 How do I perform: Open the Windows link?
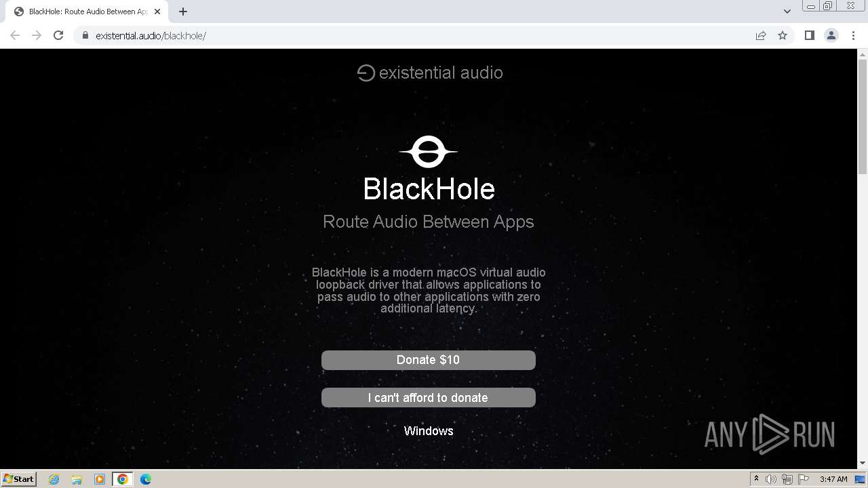(x=429, y=431)
